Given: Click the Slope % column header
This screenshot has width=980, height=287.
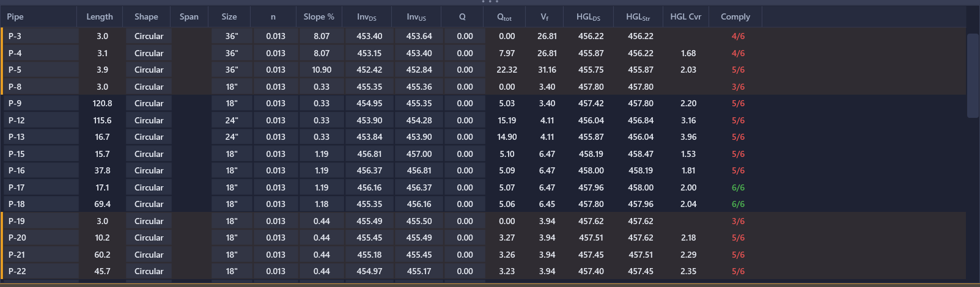Looking at the screenshot, I should tap(319, 17).
